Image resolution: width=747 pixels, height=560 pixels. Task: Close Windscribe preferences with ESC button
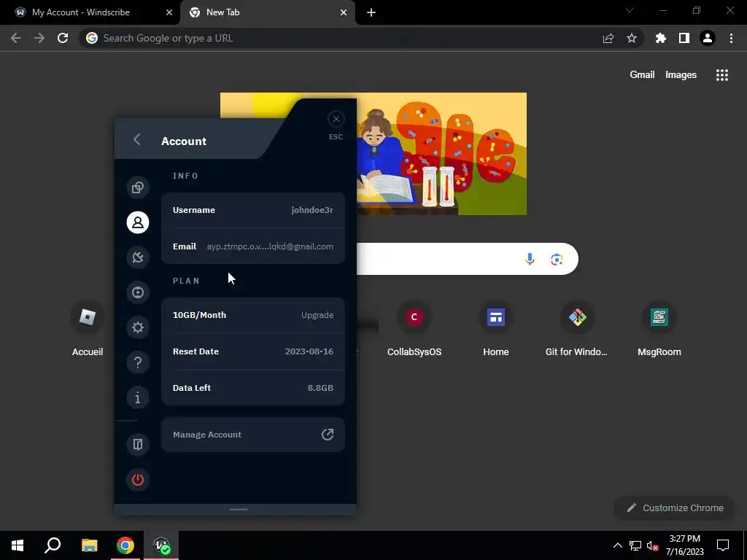tap(336, 119)
